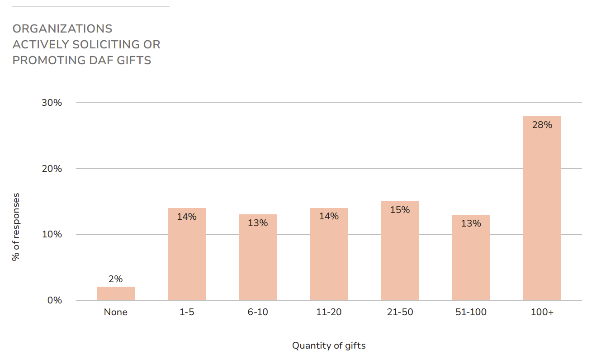Select the '51-100' x-axis label

[x=471, y=312]
